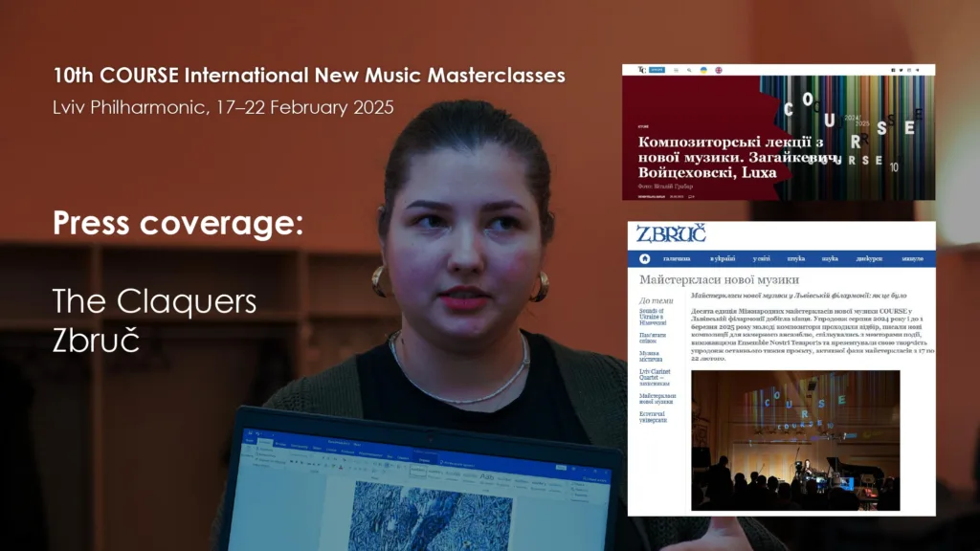Select 'The Claquers' text on the slide
This screenshot has width=980, height=551.
(154, 301)
